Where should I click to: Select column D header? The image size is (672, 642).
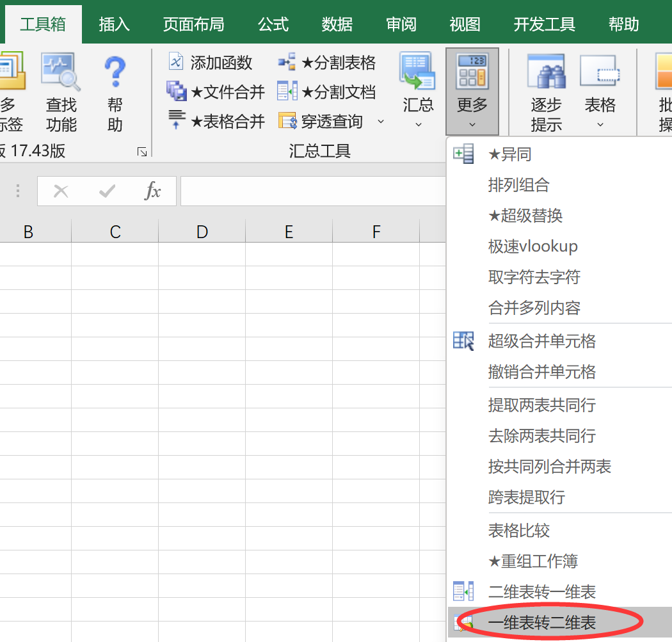click(202, 232)
